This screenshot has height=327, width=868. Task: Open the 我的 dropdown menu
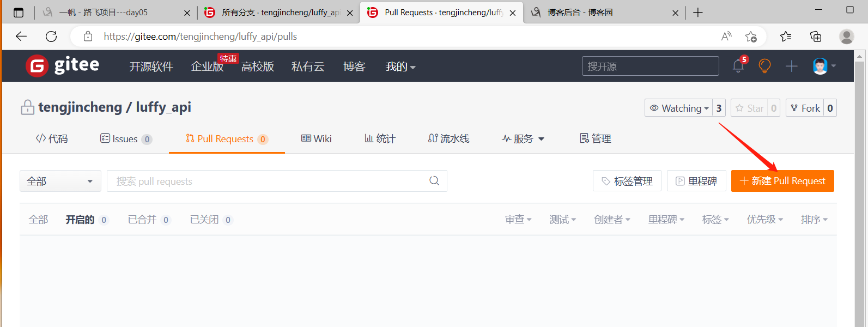pos(400,66)
